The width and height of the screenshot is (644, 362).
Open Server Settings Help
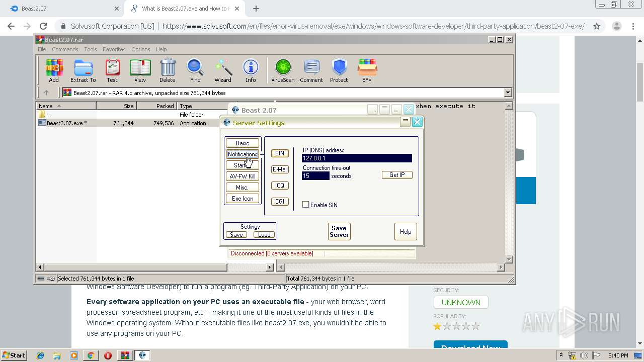pyautogui.click(x=406, y=232)
